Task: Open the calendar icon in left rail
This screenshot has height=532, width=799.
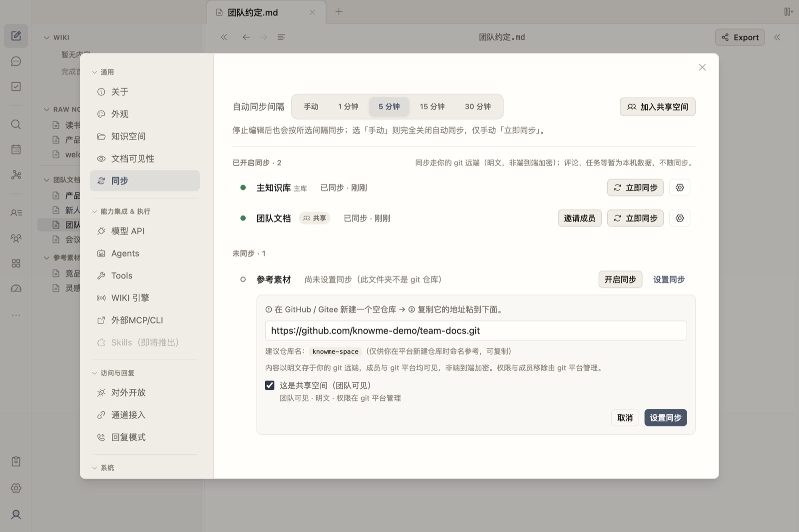Action: tap(16, 149)
